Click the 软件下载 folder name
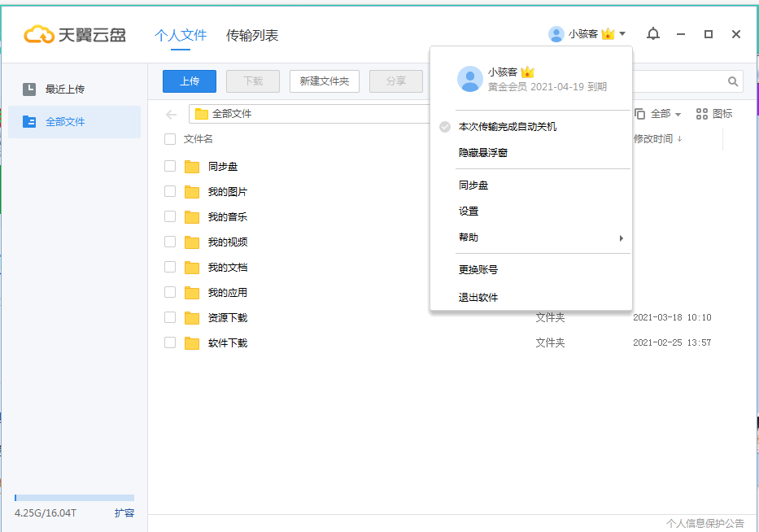The width and height of the screenshot is (759, 532). [228, 342]
